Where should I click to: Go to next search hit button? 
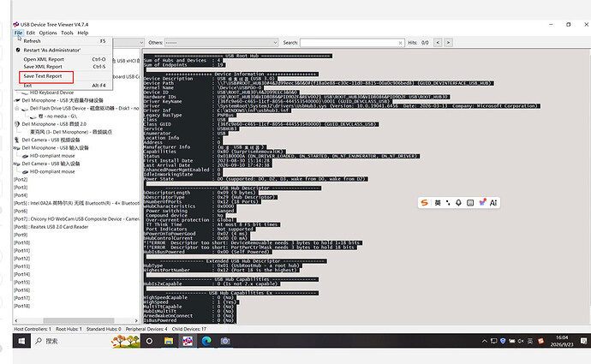tap(448, 43)
